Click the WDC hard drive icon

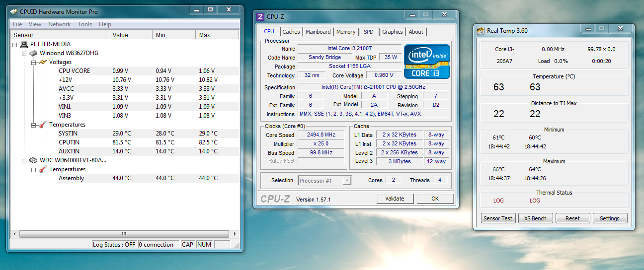pyautogui.click(x=33, y=160)
